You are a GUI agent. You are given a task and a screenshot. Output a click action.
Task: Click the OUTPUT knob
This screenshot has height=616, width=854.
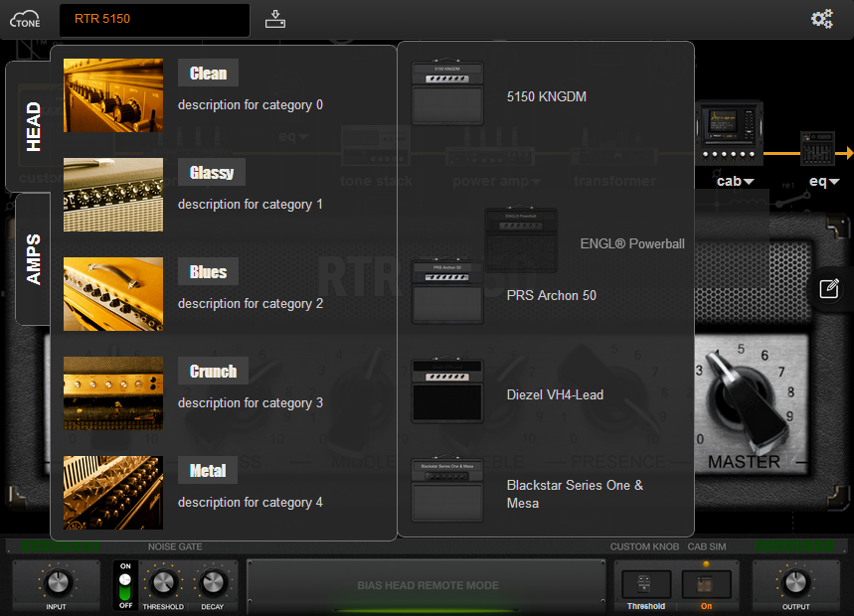point(795,583)
